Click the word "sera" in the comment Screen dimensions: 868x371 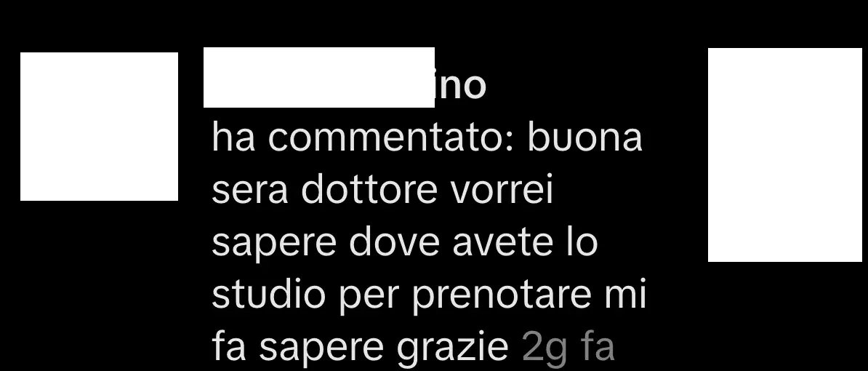tap(250, 191)
